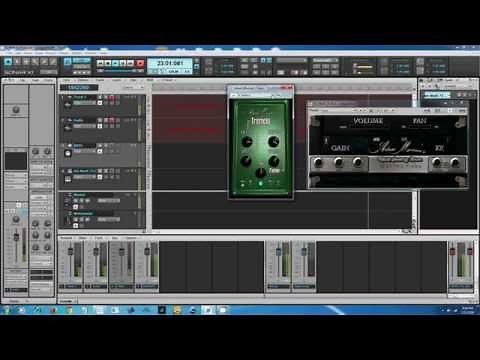Open the track filter dropdown above track list

133,87
